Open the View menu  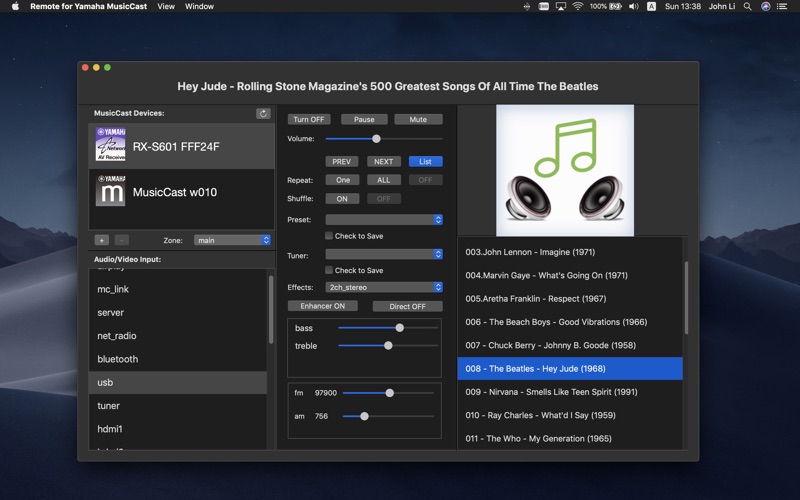pos(166,6)
